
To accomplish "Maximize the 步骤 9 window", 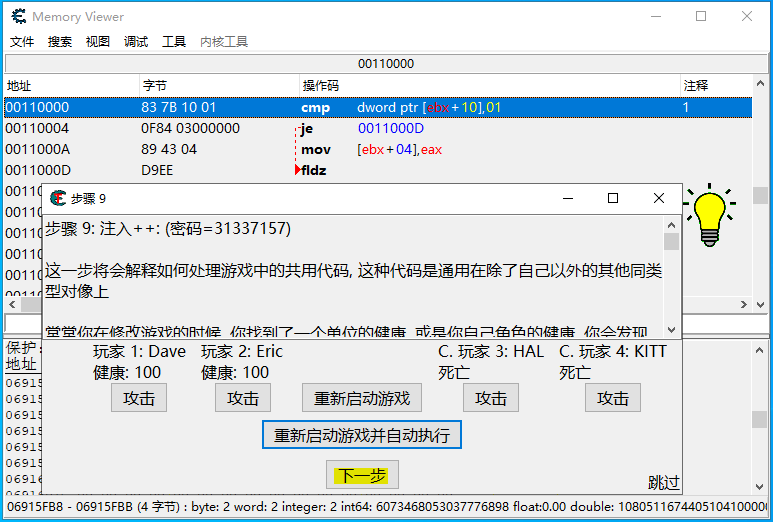I will click(x=613, y=198).
